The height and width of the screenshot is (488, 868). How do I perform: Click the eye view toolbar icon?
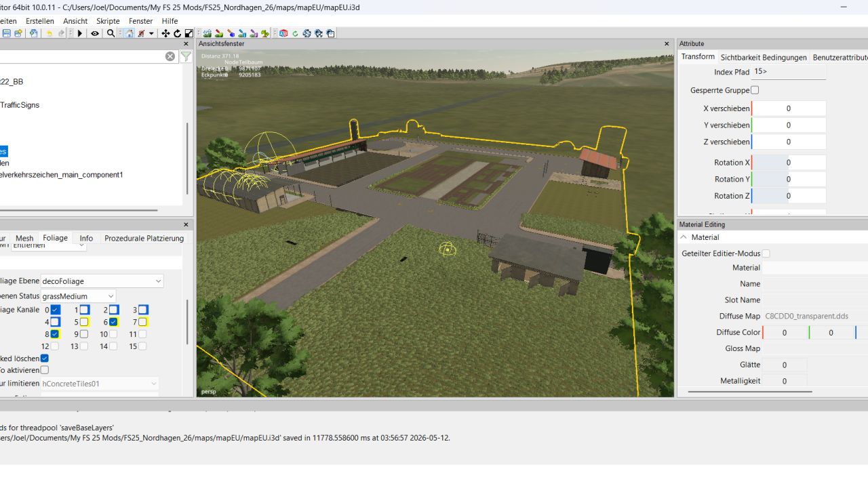click(95, 33)
